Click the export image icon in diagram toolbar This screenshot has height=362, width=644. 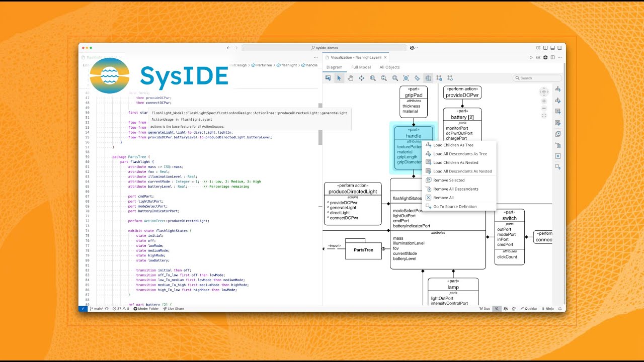(328, 78)
